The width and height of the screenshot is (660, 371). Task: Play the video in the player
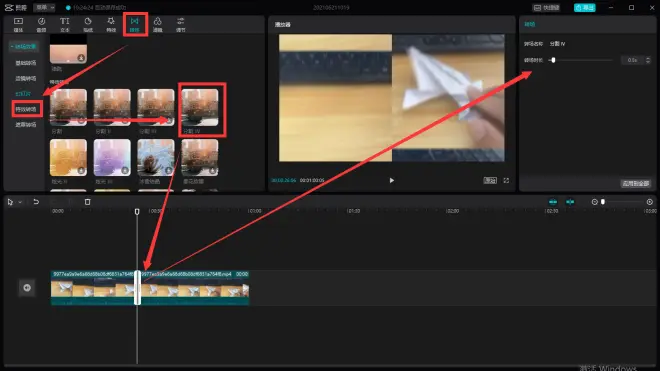pyautogui.click(x=391, y=180)
